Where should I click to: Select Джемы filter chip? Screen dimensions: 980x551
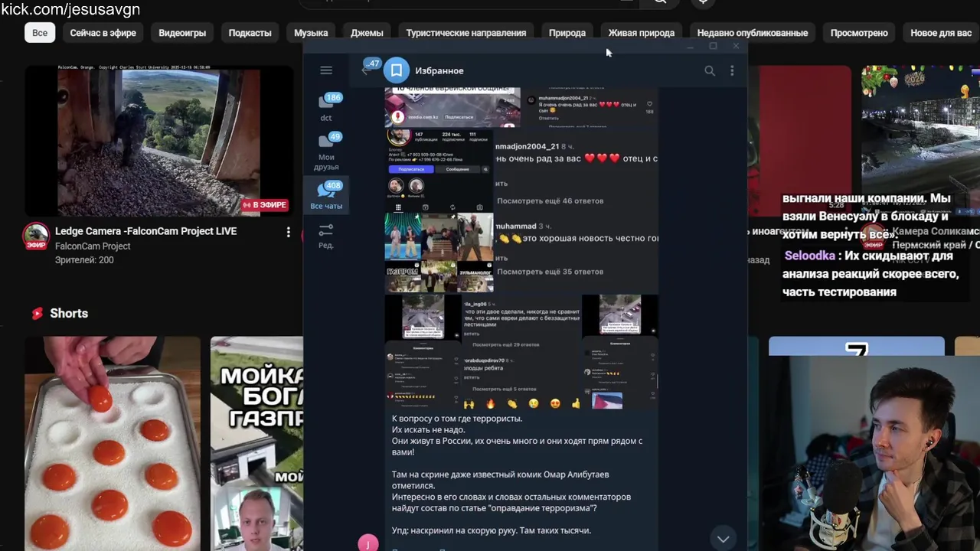tap(367, 33)
